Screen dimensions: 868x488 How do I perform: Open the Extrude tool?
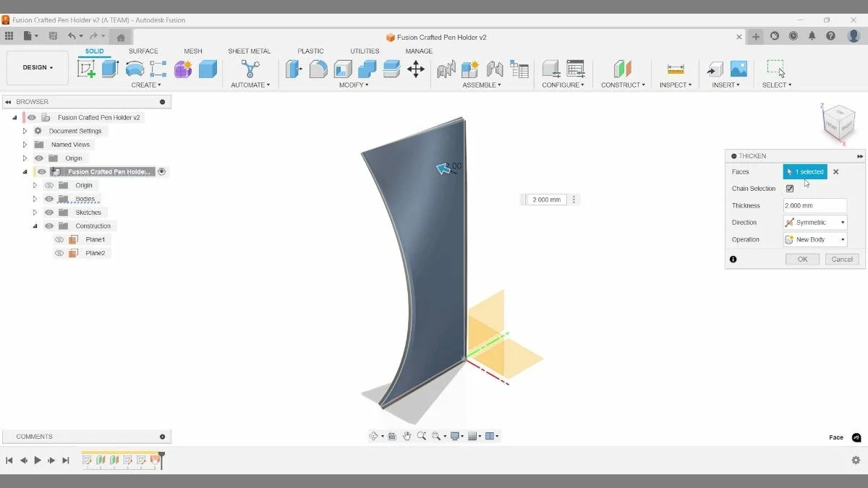click(109, 69)
